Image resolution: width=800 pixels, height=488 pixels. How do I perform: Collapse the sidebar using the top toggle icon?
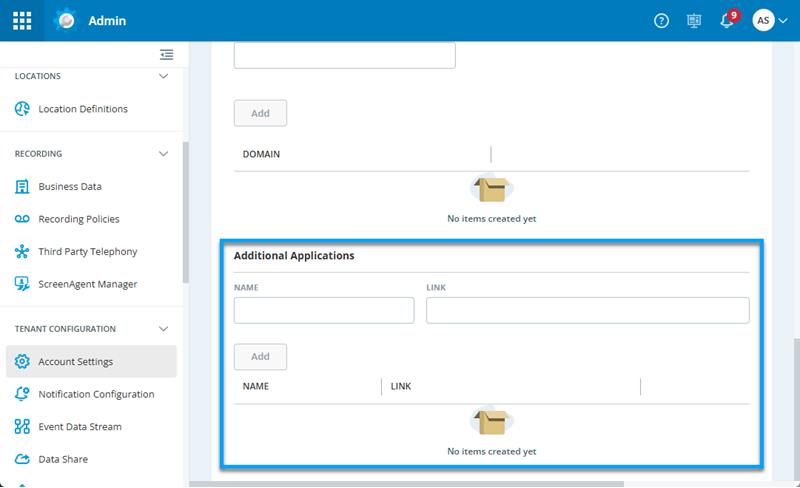point(166,55)
